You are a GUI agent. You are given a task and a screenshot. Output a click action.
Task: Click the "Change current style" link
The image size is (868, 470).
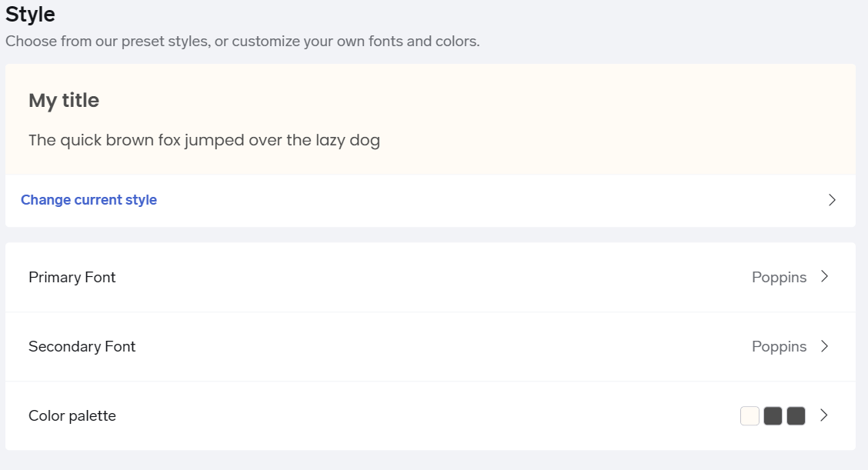coord(88,200)
